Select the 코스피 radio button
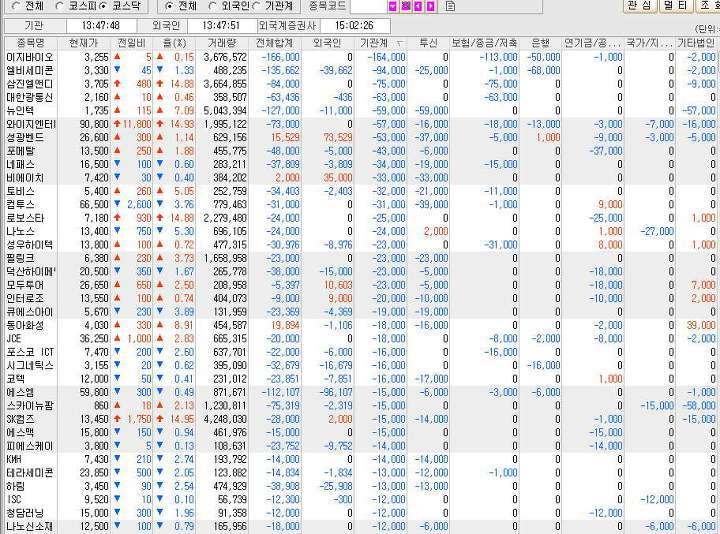720x534 pixels. (59, 6)
